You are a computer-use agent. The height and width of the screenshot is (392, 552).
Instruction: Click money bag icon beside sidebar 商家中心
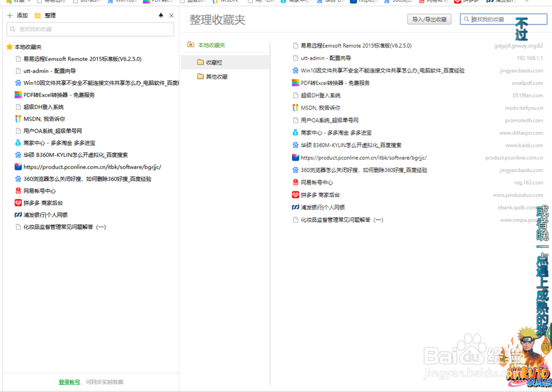pyautogui.click(x=18, y=143)
